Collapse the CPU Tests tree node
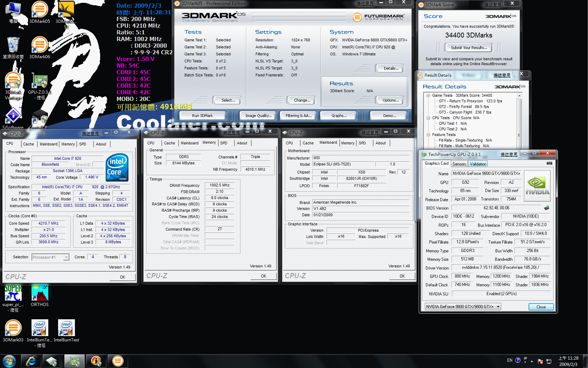The width and height of the screenshot is (588, 368). 428,118
